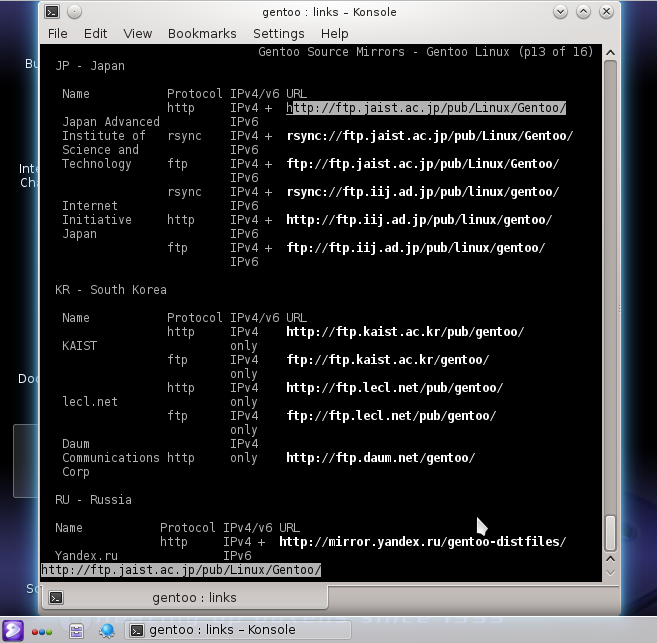
Task: Click the status line URL at terminal bottom
Action: pyautogui.click(x=181, y=570)
